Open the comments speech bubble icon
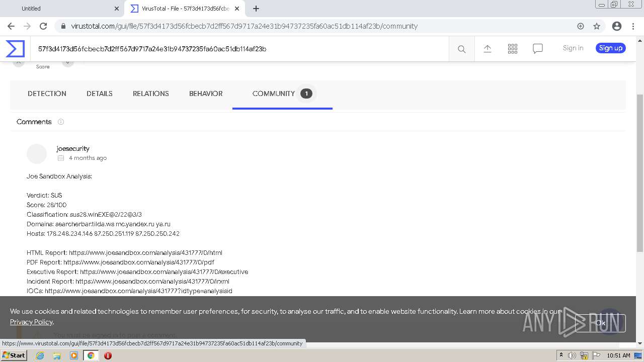 pyautogui.click(x=538, y=48)
